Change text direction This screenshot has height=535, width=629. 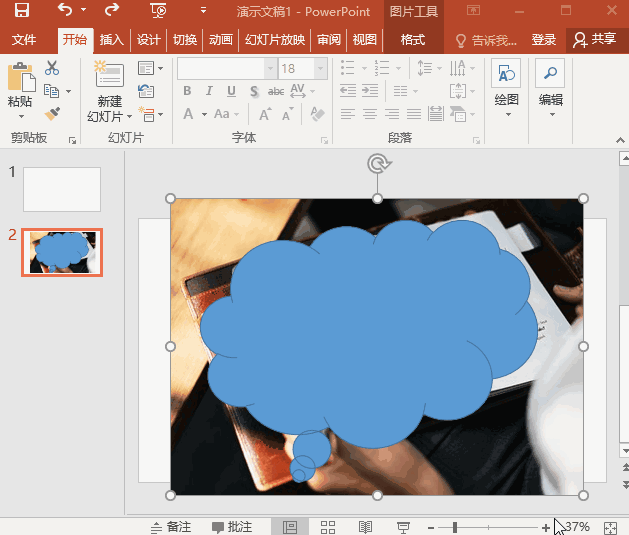click(x=462, y=68)
